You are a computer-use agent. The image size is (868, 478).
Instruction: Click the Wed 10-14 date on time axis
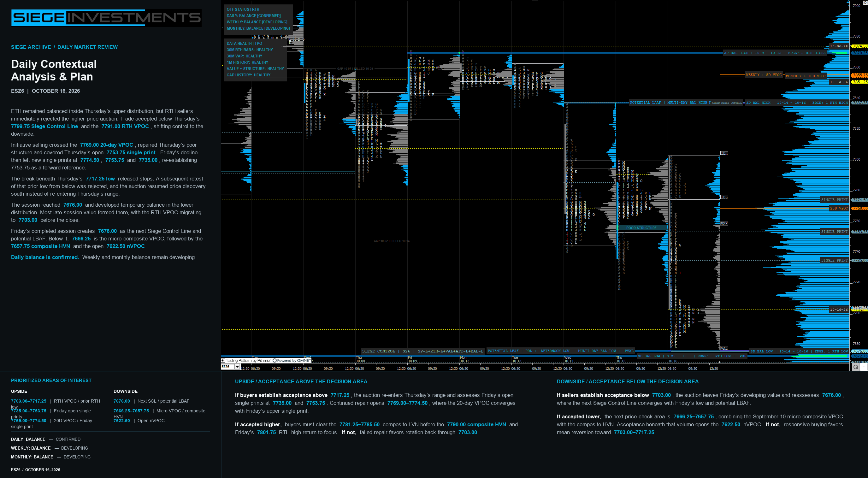pyautogui.click(x=569, y=359)
